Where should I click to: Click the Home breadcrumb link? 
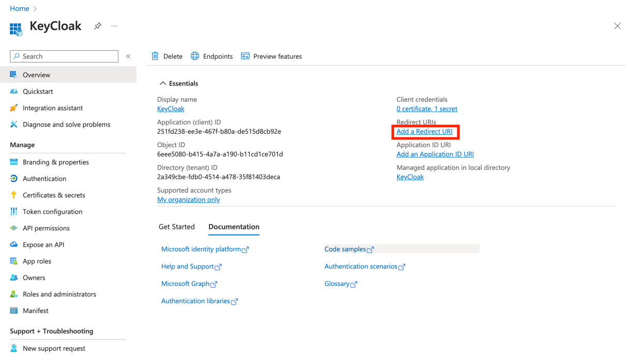tap(20, 8)
